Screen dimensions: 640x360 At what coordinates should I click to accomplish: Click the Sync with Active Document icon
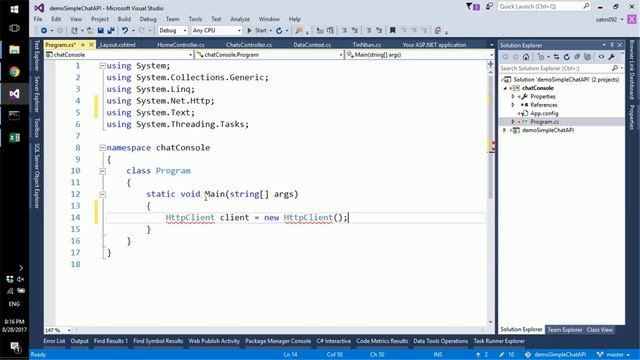[556, 57]
